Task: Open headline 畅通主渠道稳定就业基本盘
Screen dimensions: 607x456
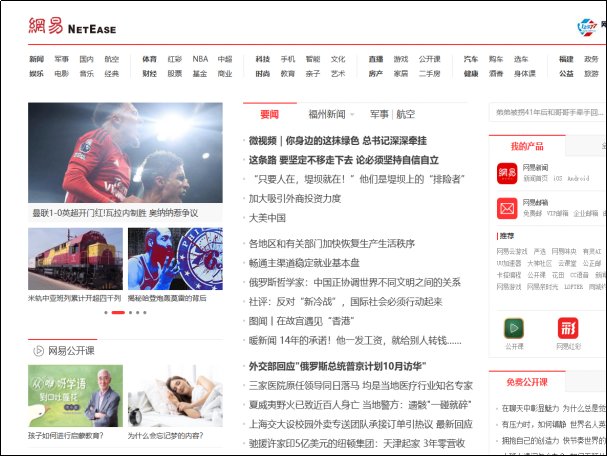Action: (304, 263)
